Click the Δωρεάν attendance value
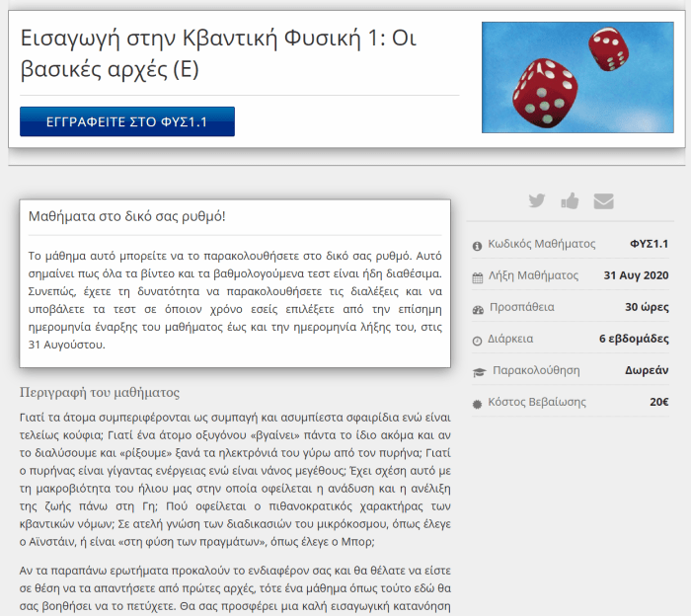The image size is (691, 616). click(647, 370)
